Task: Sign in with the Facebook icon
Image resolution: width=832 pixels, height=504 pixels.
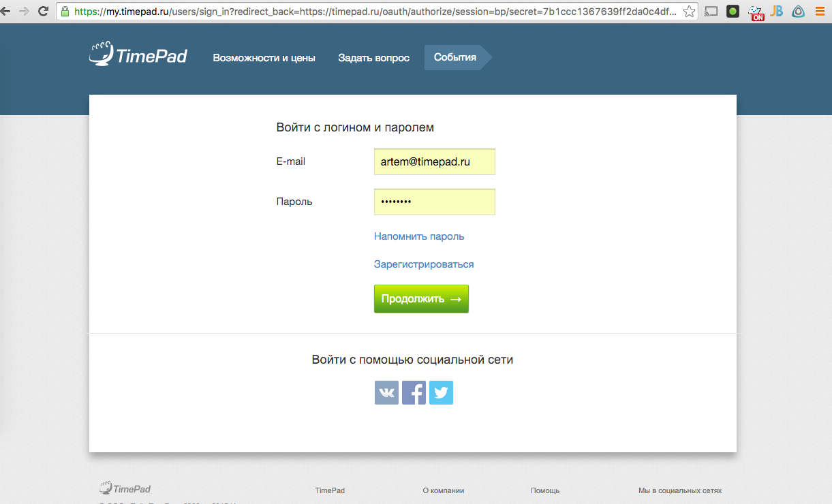Action: coord(414,393)
